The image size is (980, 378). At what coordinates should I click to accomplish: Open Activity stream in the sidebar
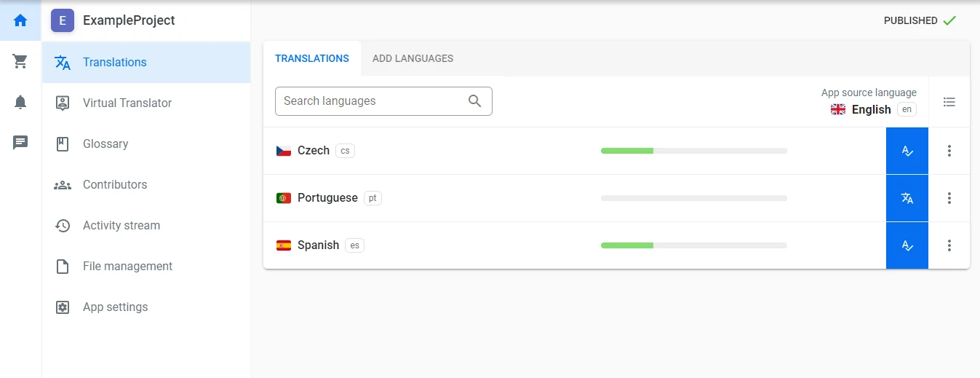[146, 226]
